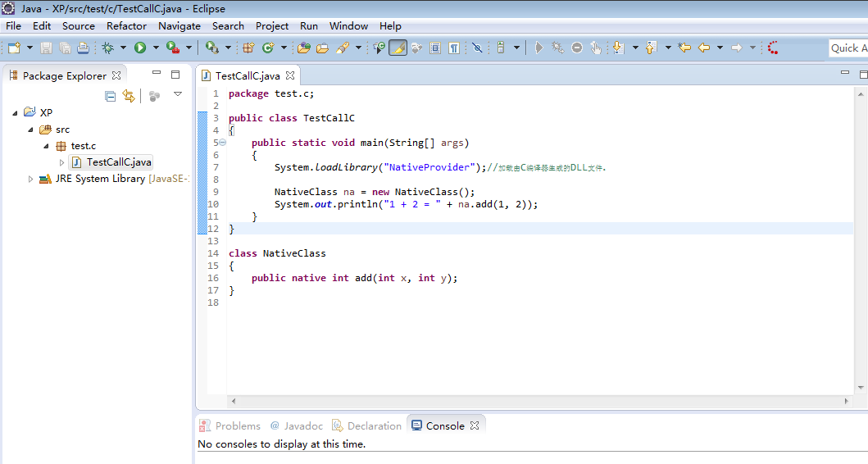This screenshot has width=868, height=464.
Task: Expand the TestCallC.java tree node
Action: click(x=61, y=163)
